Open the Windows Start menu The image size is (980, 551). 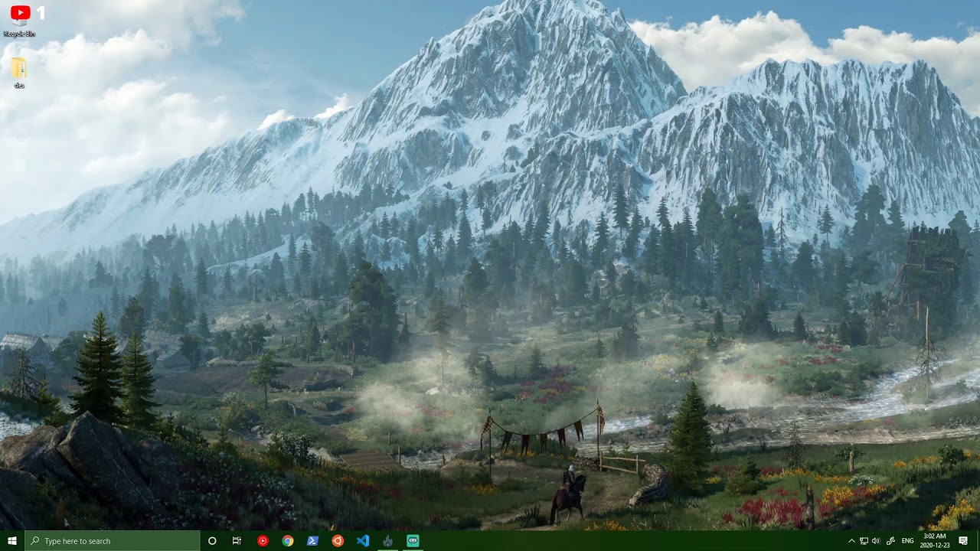pos(12,541)
